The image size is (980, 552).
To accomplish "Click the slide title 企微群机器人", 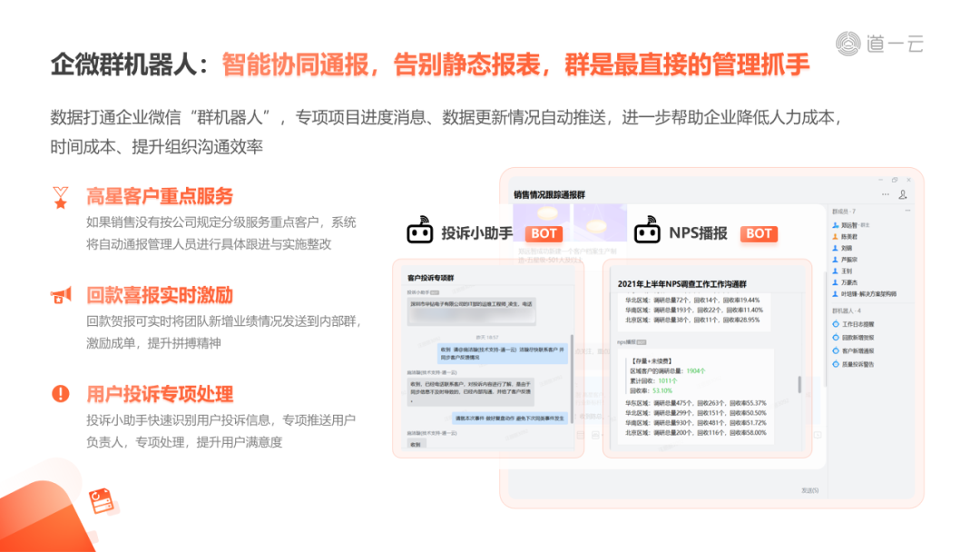I will (123, 64).
